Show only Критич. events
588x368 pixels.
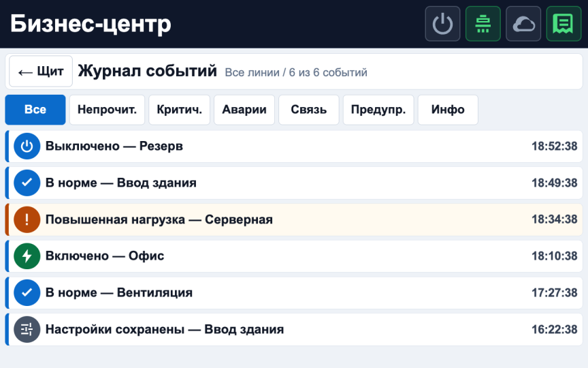coord(179,110)
